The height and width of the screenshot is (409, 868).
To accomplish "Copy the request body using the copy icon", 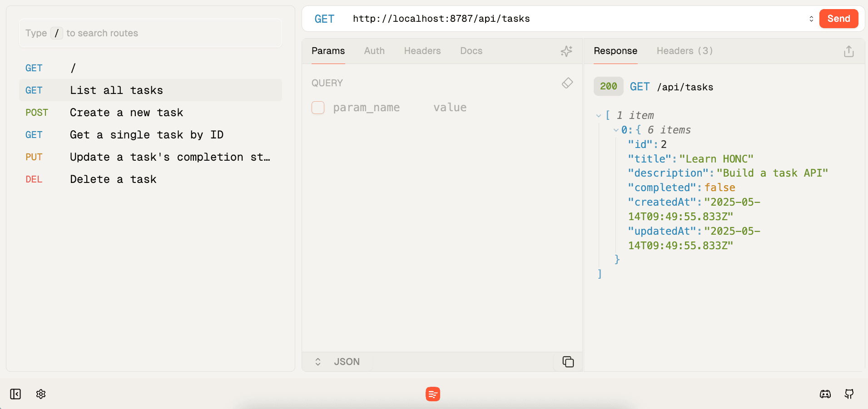I will tap(567, 362).
